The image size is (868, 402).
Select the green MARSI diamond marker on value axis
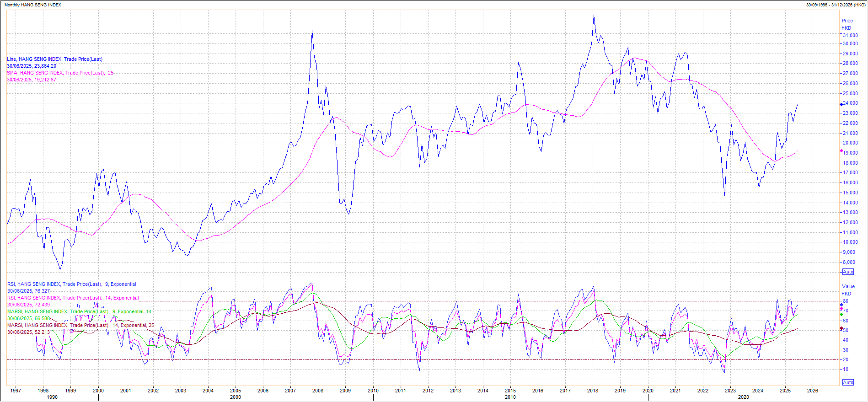click(x=841, y=315)
